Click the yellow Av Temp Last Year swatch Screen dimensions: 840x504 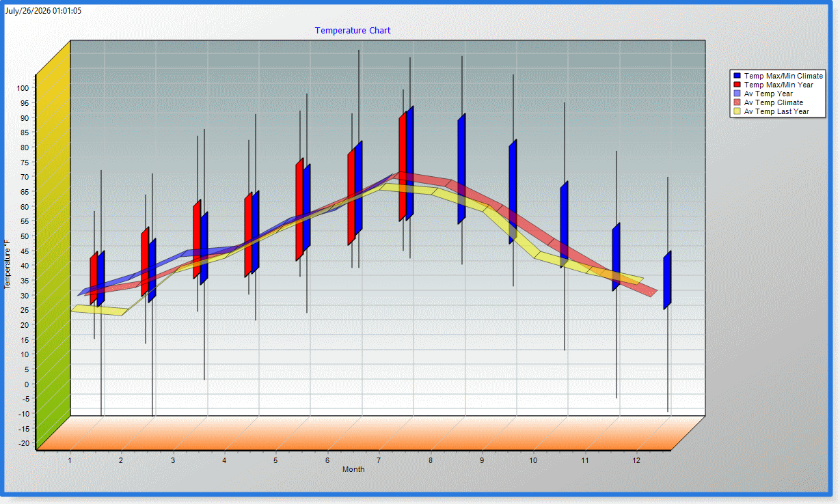737,111
